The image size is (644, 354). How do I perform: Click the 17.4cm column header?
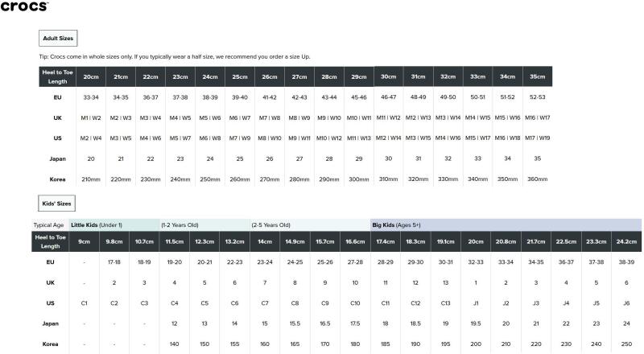(x=386, y=242)
